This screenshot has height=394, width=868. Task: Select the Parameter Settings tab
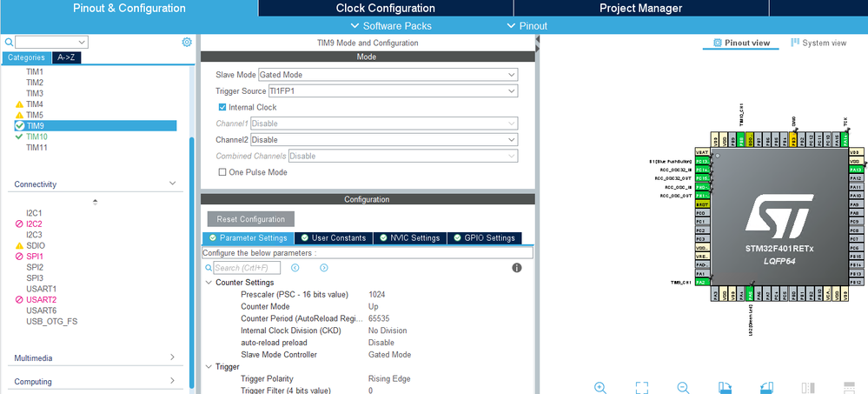(248, 237)
